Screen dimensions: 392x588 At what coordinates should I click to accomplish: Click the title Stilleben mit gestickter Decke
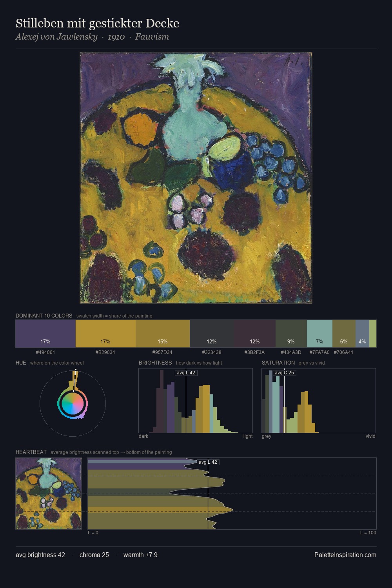(98, 24)
